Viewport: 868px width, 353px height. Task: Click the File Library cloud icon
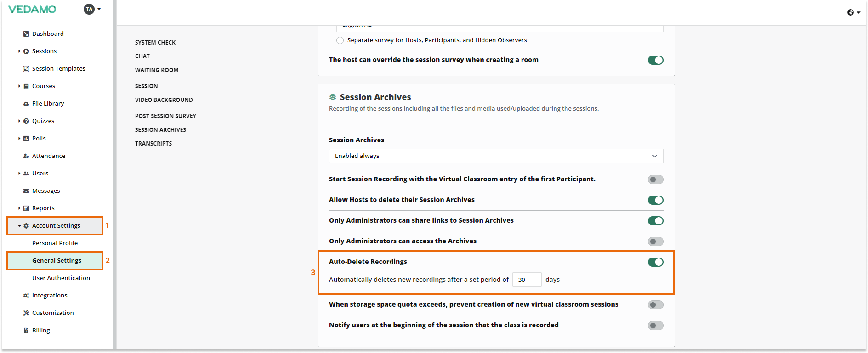tap(26, 104)
